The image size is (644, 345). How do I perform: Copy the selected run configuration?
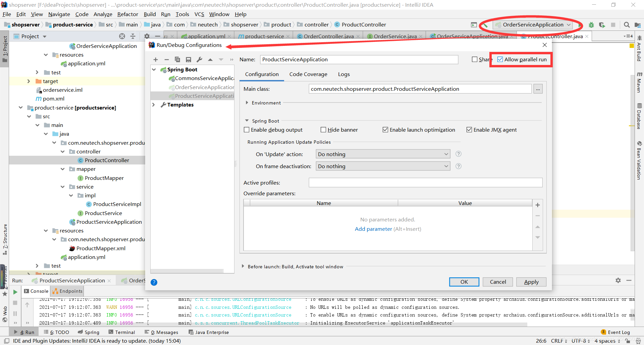point(177,60)
